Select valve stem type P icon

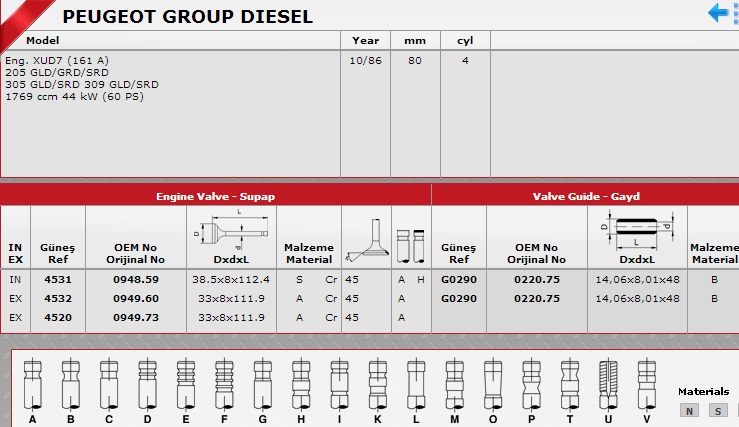[531, 385]
